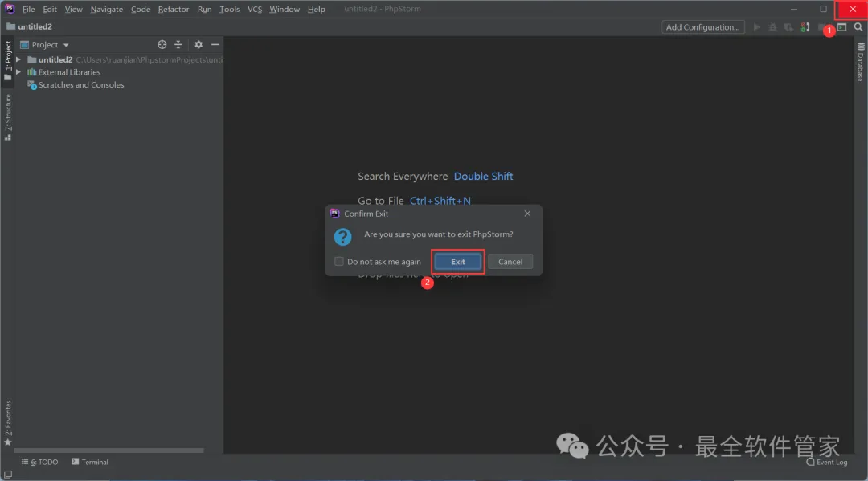Open Project panel settings gear
Screen dimensions: 868x481
click(199, 44)
